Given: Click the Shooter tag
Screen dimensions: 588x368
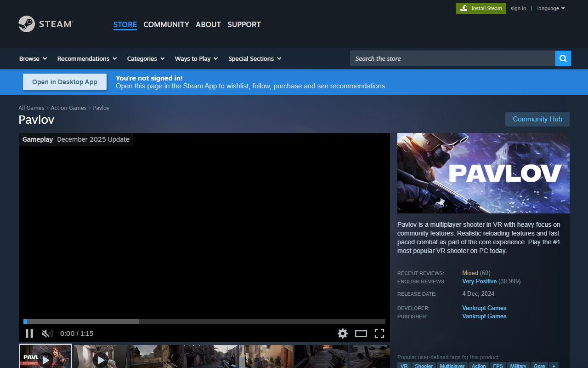Looking at the screenshot, I should click(x=424, y=366).
